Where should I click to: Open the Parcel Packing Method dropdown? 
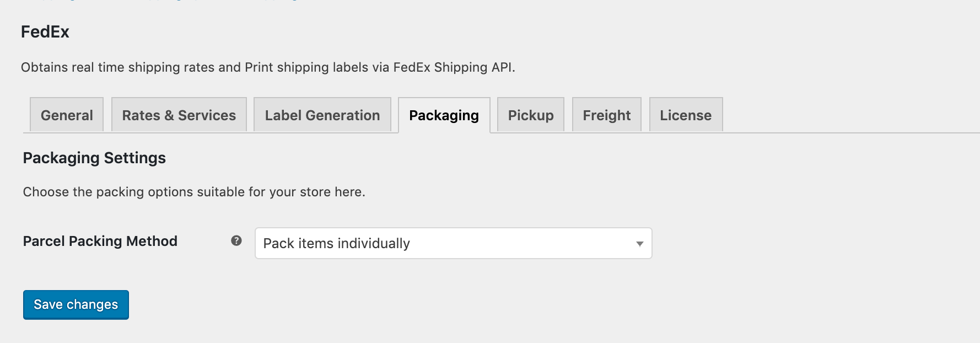point(453,243)
